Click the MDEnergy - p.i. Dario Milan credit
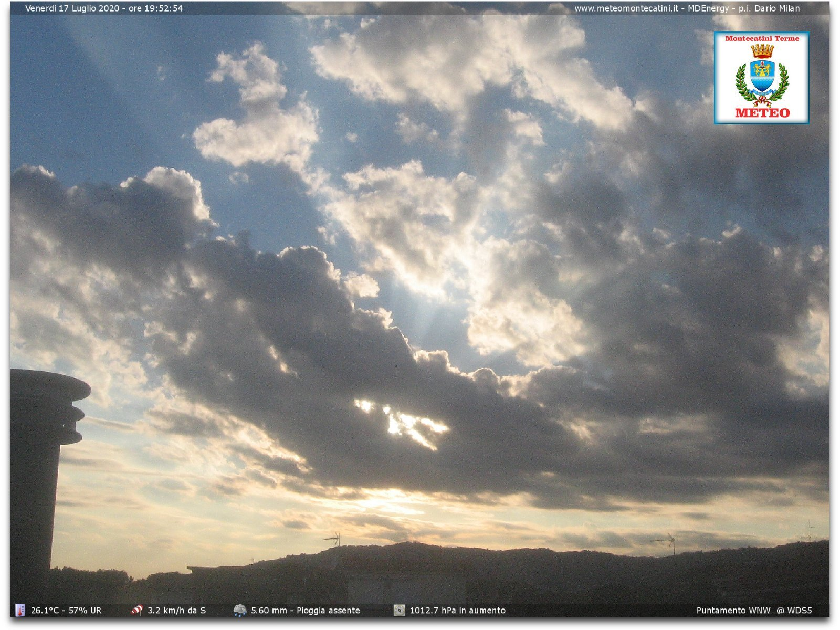This screenshot has height=630, width=840. [744, 8]
